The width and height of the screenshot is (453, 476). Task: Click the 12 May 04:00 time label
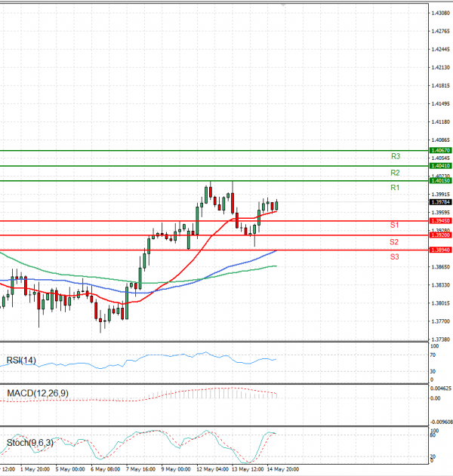click(x=212, y=469)
